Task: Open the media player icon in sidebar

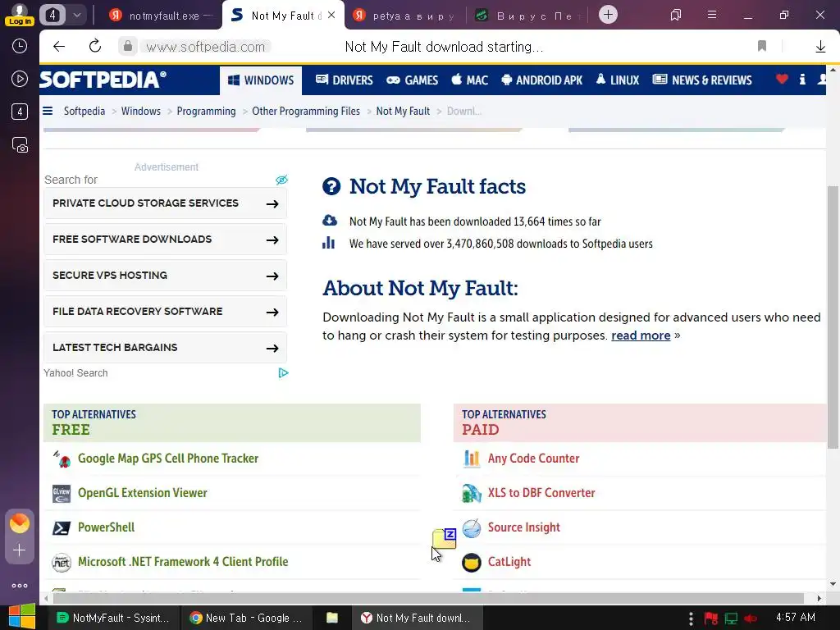Action: pyautogui.click(x=20, y=79)
